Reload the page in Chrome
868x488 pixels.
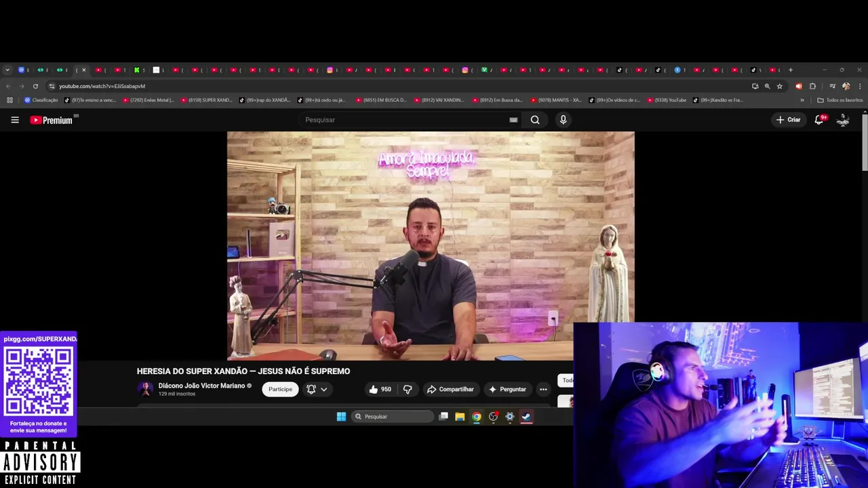(x=35, y=86)
